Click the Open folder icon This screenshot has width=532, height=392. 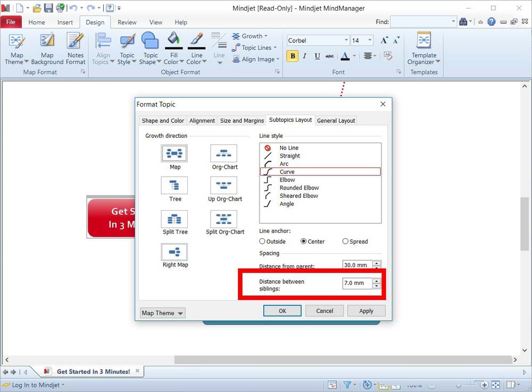37,8
